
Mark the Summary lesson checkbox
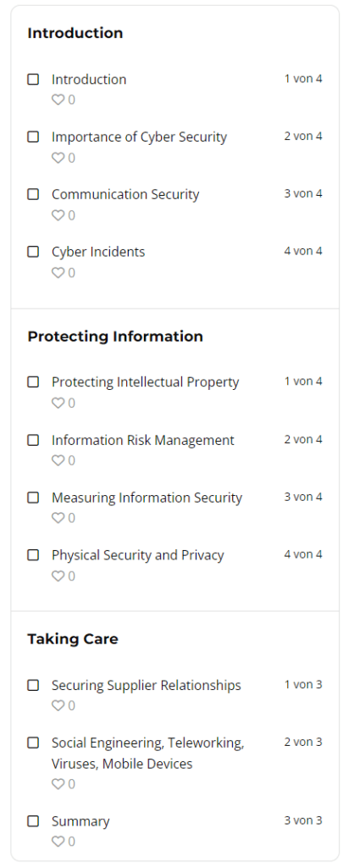33,821
